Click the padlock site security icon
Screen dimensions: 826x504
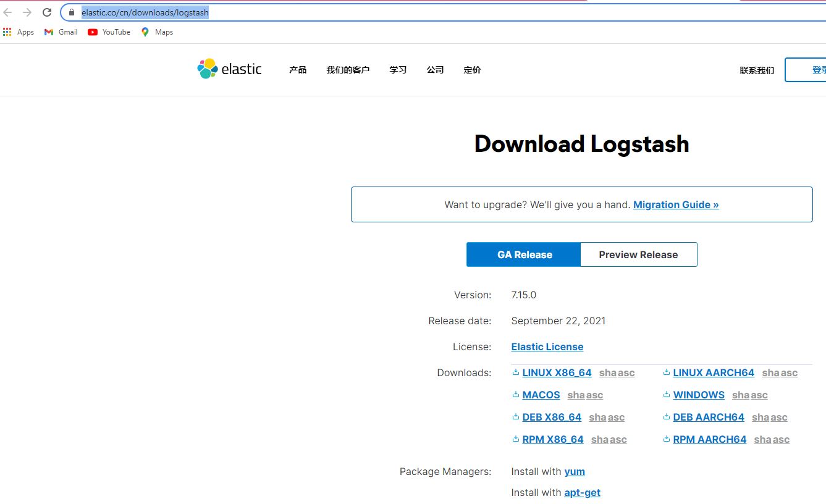[x=72, y=12]
